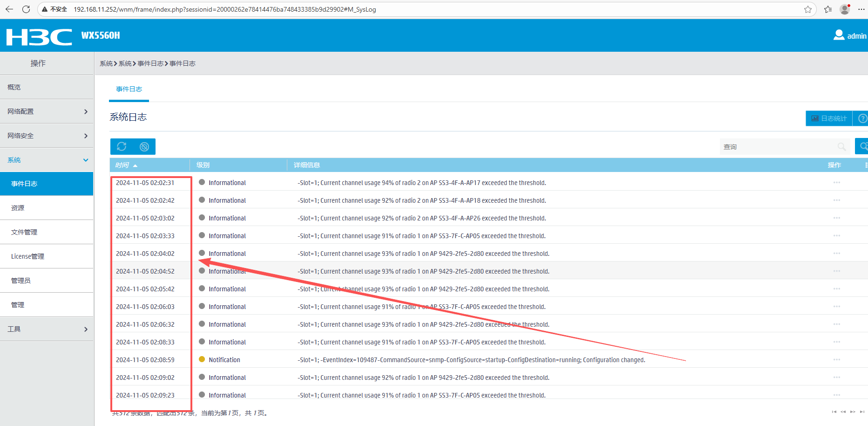Expand the 网络配置 sidebar section
Image resolution: width=868 pixels, height=426 pixels.
point(47,111)
